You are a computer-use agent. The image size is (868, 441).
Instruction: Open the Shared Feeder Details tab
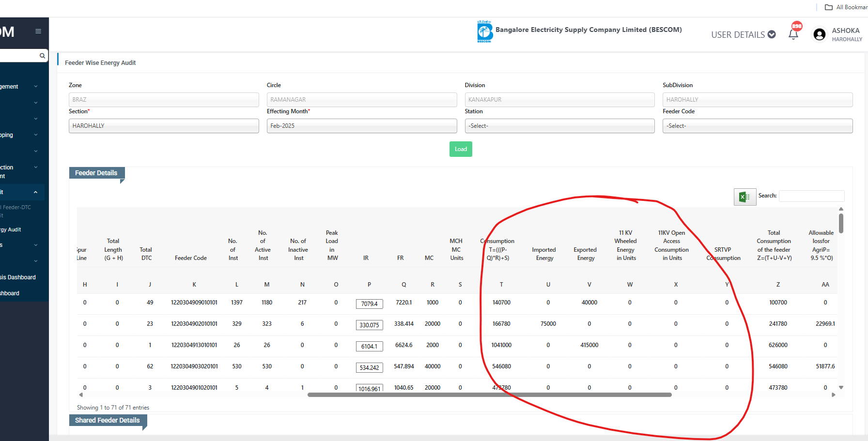tap(108, 420)
